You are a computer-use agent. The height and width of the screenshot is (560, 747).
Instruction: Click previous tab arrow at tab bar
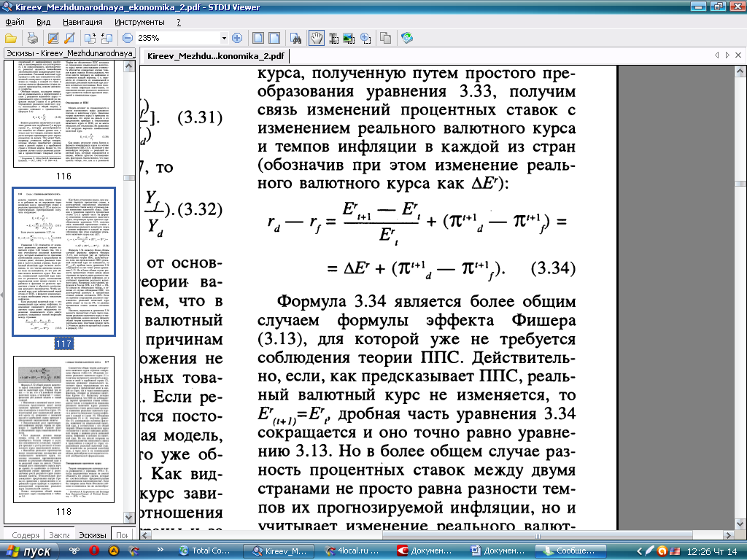click(716, 55)
